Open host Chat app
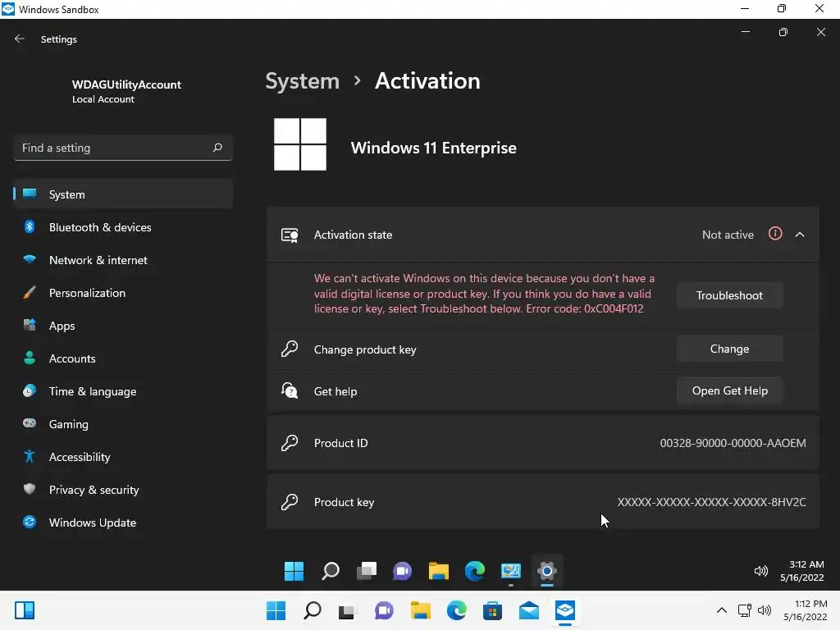The height and width of the screenshot is (630, 840). [384, 610]
